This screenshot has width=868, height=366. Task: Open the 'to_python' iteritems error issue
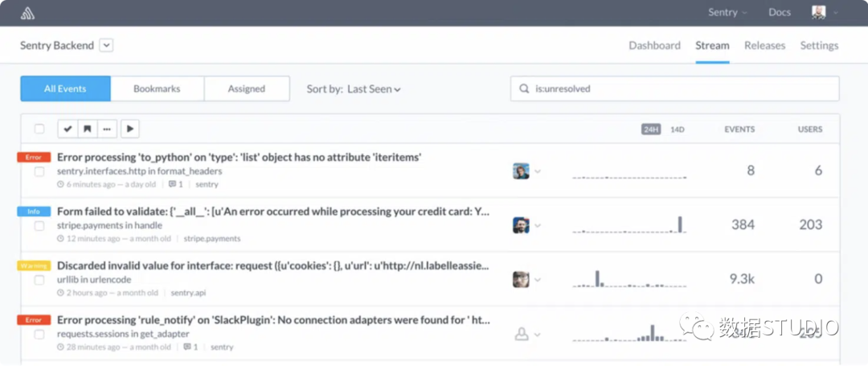pyautogui.click(x=240, y=157)
